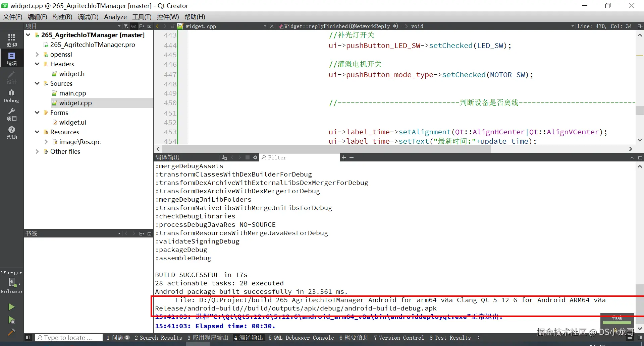Show the 8 Test Results pane
The height and width of the screenshot is (346, 644).
point(450,338)
